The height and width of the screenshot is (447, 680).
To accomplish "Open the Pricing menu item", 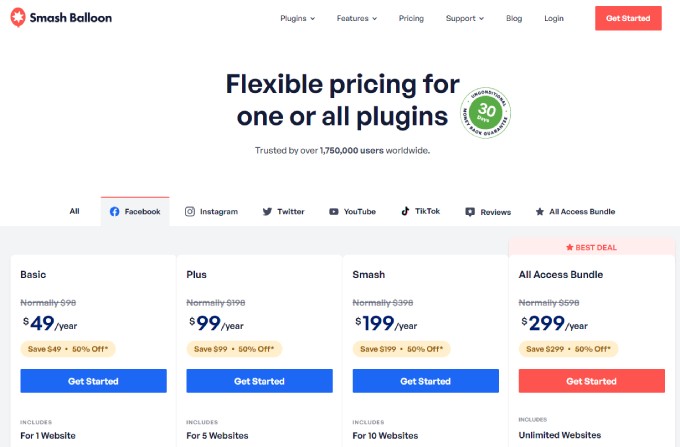I will point(411,18).
